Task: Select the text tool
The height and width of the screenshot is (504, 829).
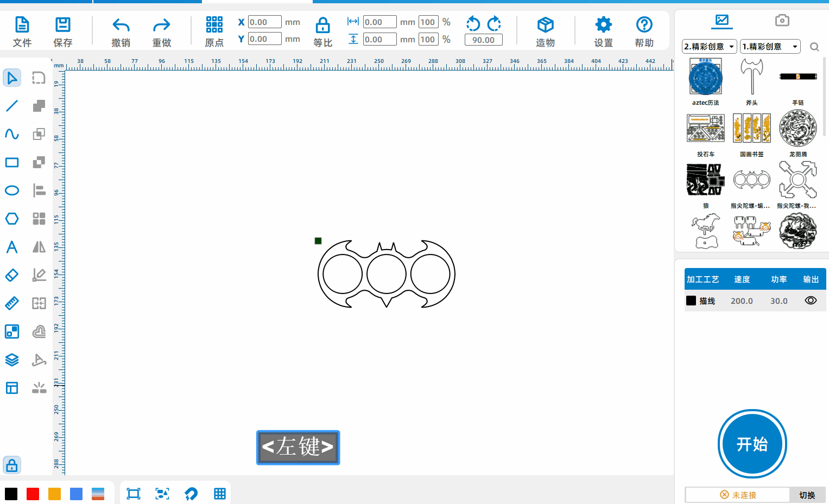Action: point(12,247)
